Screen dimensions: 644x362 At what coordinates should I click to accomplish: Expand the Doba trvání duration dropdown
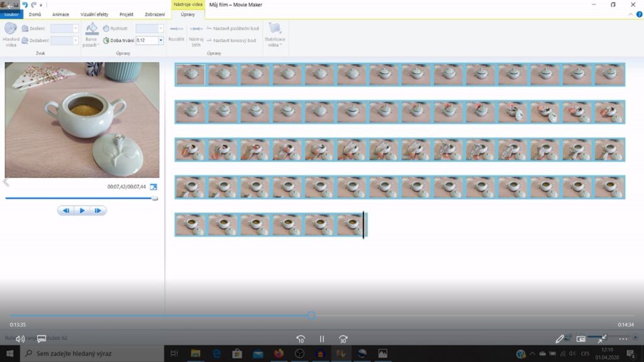coord(161,40)
